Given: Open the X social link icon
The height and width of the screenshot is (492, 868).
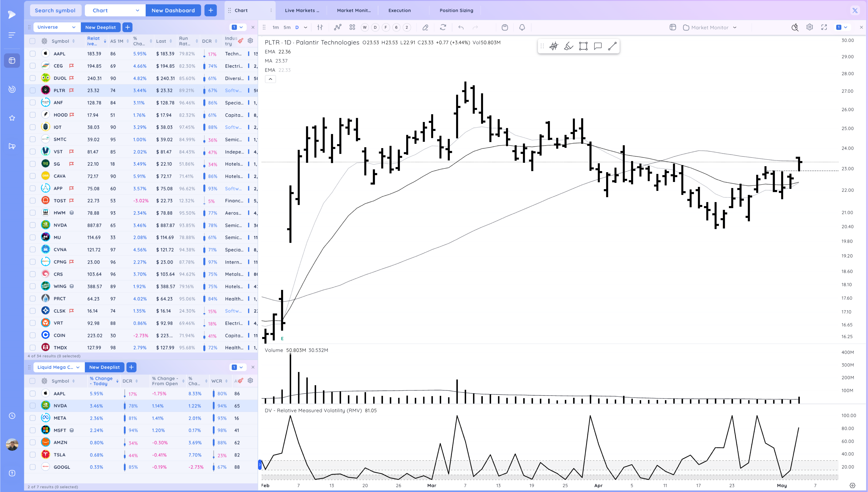Looking at the screenshot, I should [855, 10].
